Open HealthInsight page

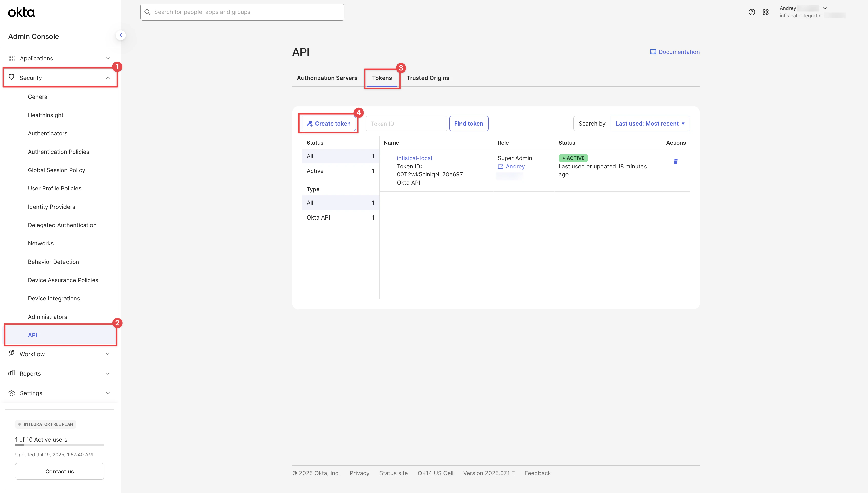(46, 115)
